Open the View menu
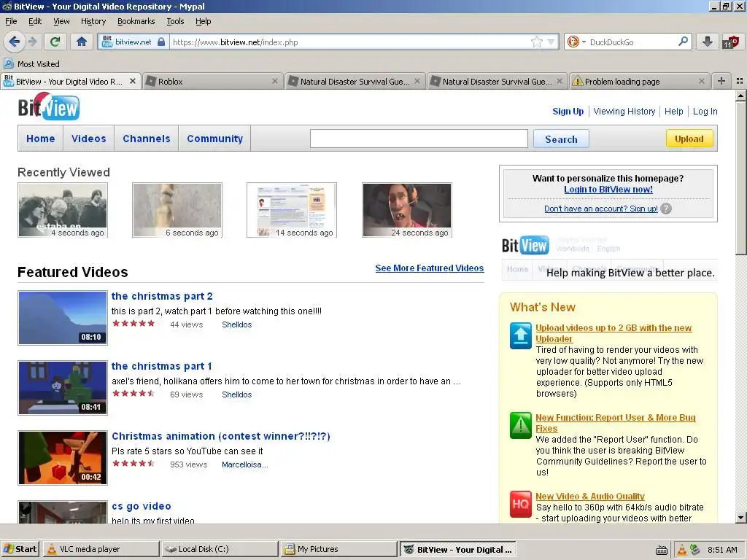The width and height of the screenshot is (747, 560). (x=61, y=21)
